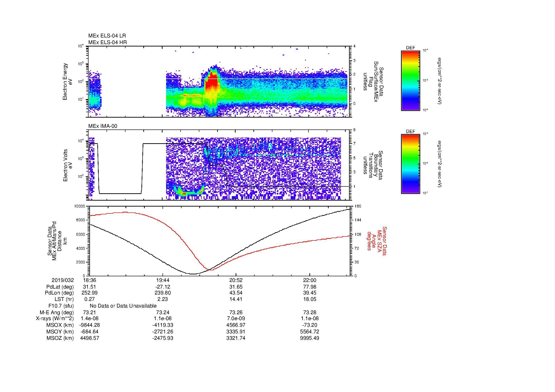
Task: Click the 'M-E Ang (deg)' row label
Action: coord(56,312)
